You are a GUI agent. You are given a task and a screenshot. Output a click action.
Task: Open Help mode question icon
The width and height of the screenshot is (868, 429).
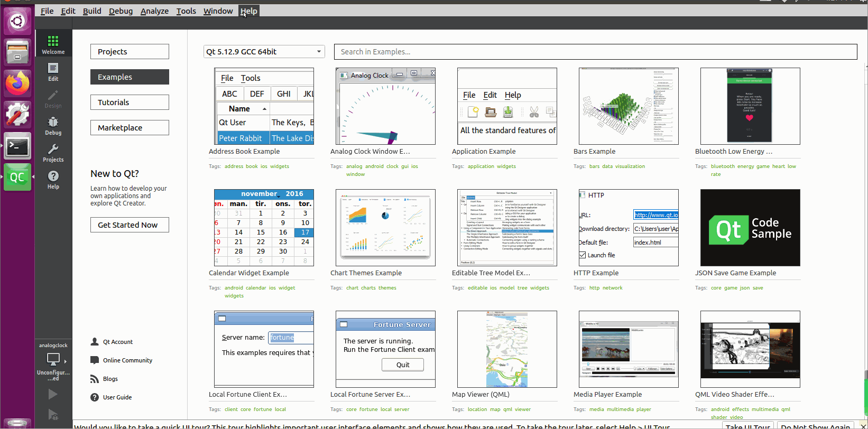pos(53,176)
